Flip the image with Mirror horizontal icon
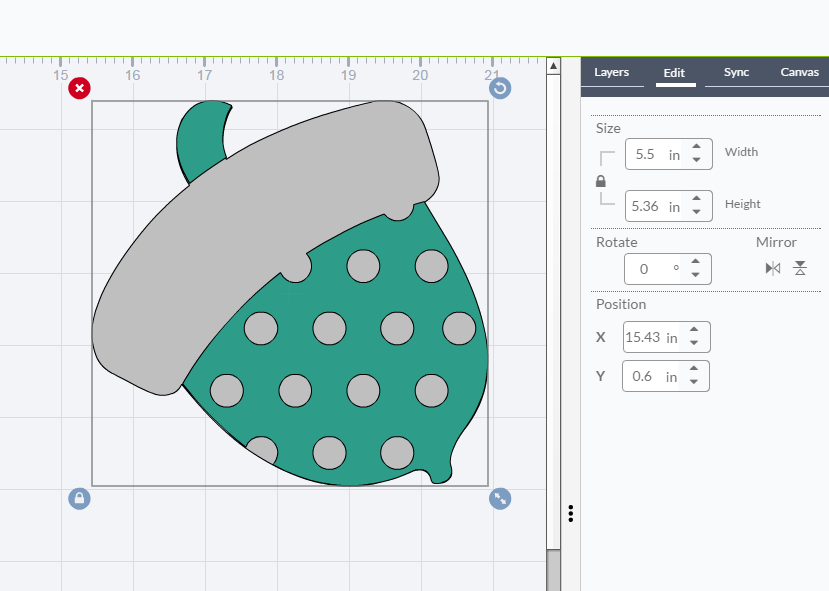 point(772,268)
